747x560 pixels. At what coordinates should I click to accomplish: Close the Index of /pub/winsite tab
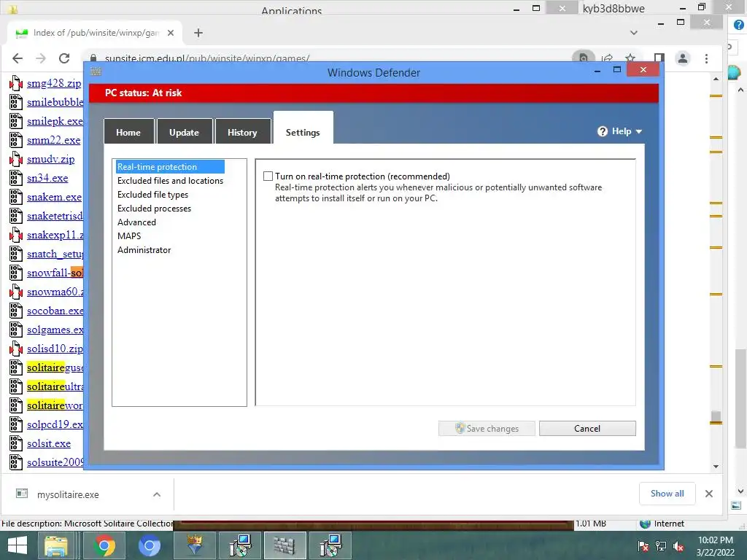coord(171,33)
